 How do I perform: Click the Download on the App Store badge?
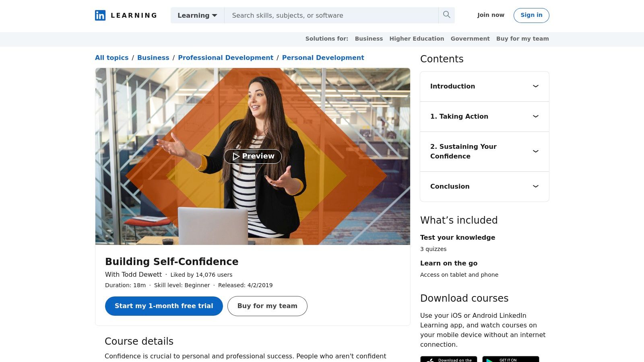point(448,359)
